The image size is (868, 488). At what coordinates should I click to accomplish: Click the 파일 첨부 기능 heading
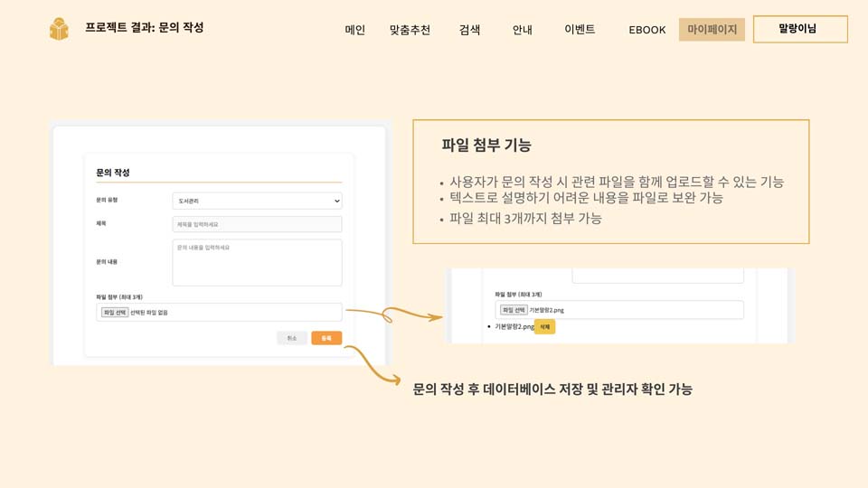[x=486, y=145]
